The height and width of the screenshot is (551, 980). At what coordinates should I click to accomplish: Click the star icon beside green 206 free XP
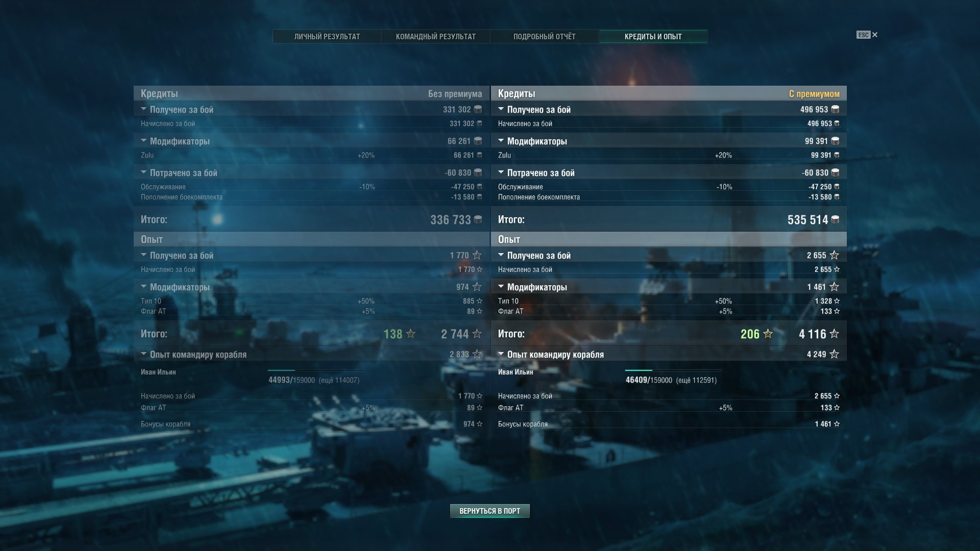(768, 334)
